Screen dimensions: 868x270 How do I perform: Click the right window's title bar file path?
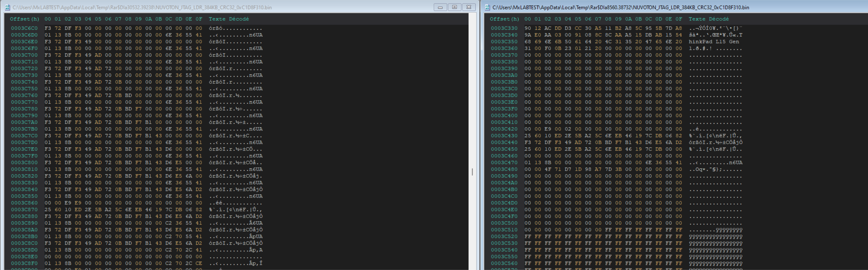pos(621,8)
